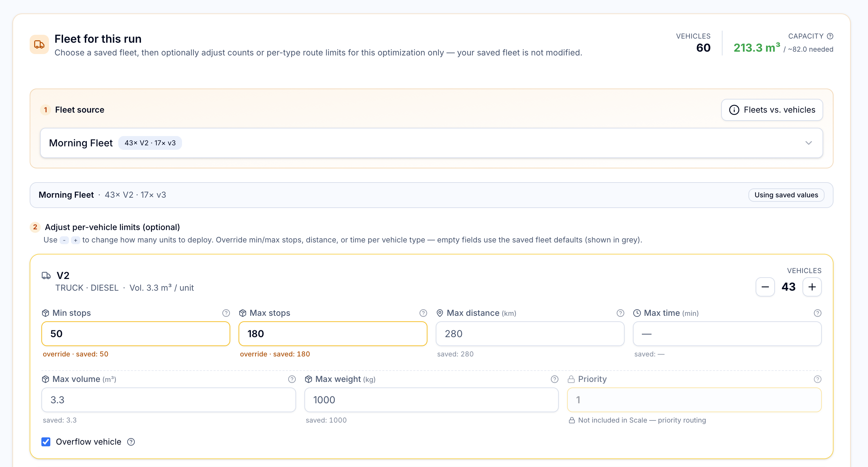868x467 pixels.
Task: Open Min stops help tooltip icon
Action: click(x=226, y=313)
